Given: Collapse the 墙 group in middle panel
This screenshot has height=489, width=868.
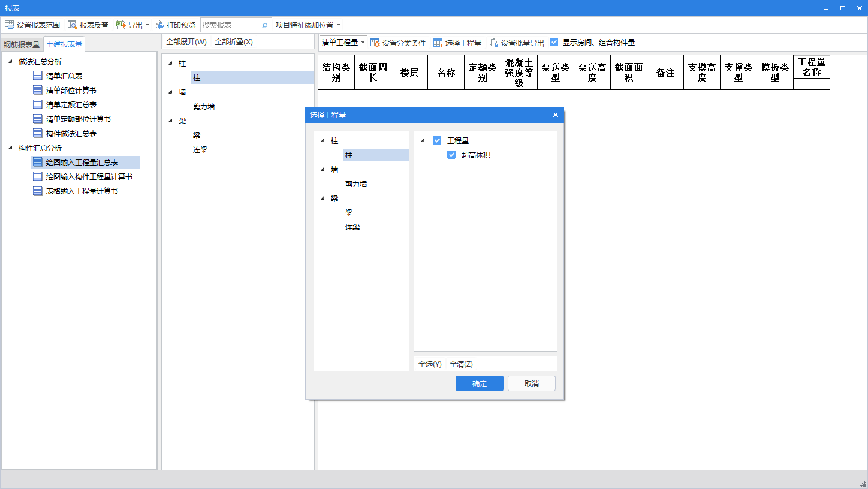Looking at the screenshot, I should [171, 92].
